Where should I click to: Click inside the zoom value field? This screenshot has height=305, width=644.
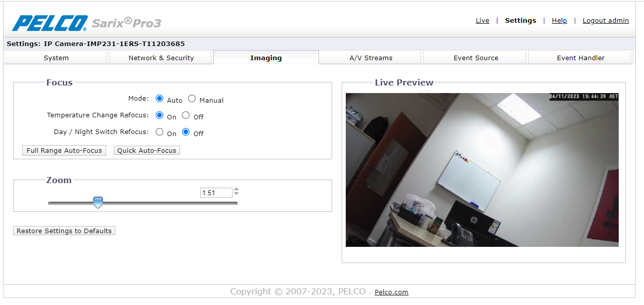click(x=216, y=192)
